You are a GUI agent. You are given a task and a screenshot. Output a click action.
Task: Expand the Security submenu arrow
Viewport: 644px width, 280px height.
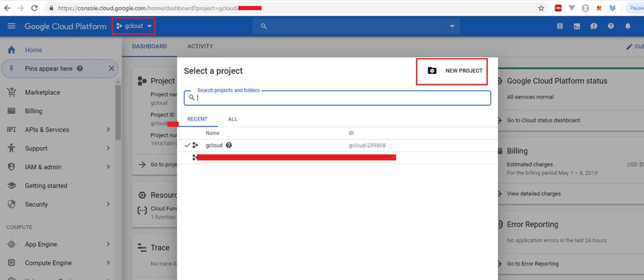pos(108,204)
